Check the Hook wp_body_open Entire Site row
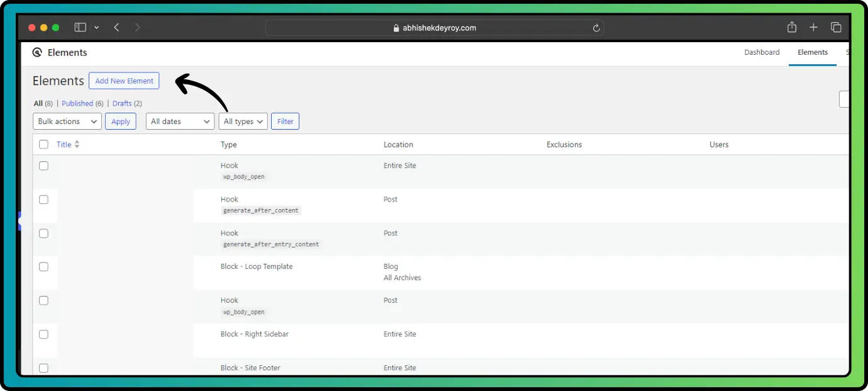 (x=43, y=166)
